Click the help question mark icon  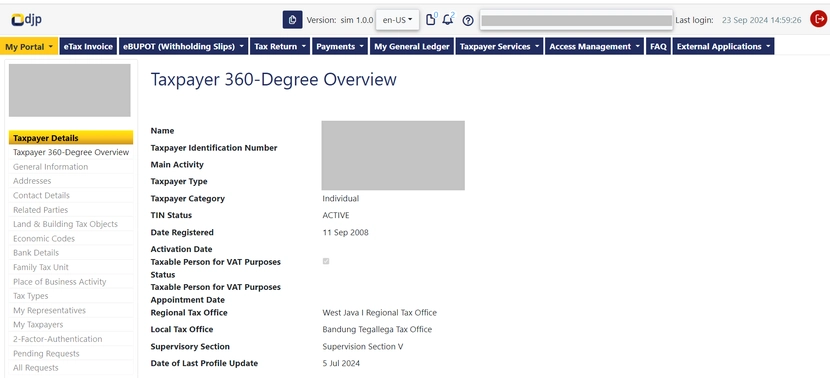point(467,20)
